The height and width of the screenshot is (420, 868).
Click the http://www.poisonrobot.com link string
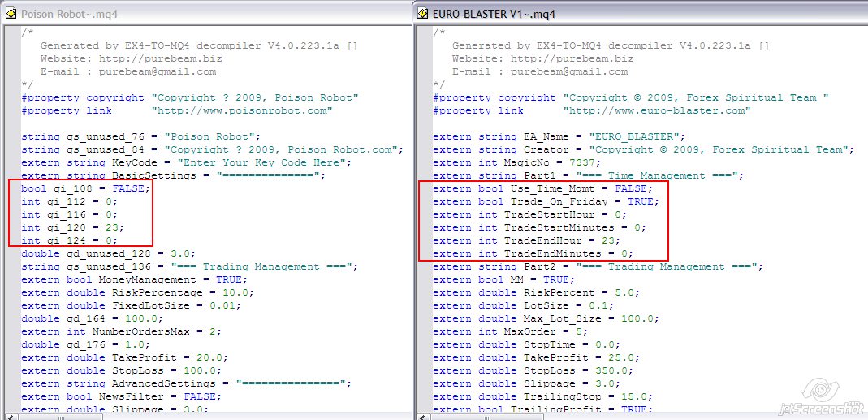pos(243,110)
